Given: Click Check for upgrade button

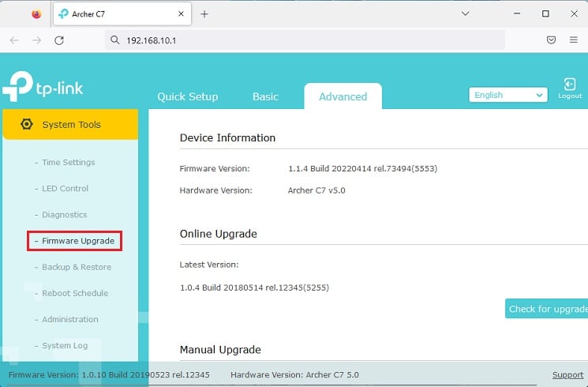Looking at the screenshot, I should [546, 309].
